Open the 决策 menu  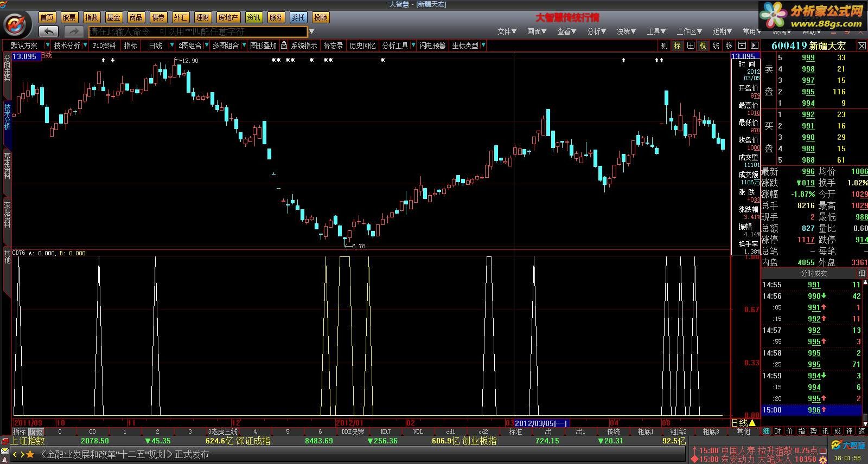click(x=627, y=31)
